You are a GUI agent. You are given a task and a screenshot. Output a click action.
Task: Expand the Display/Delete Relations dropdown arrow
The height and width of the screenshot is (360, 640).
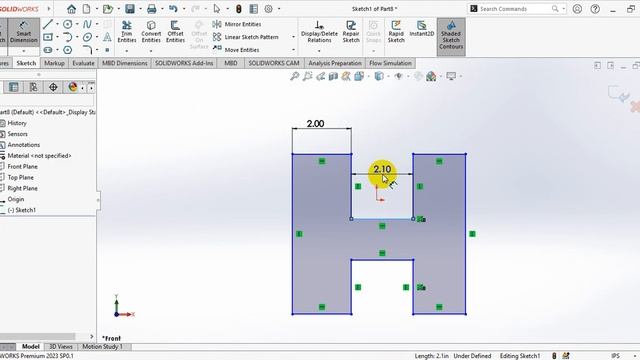pyautogui.click(x=319, y=51)
